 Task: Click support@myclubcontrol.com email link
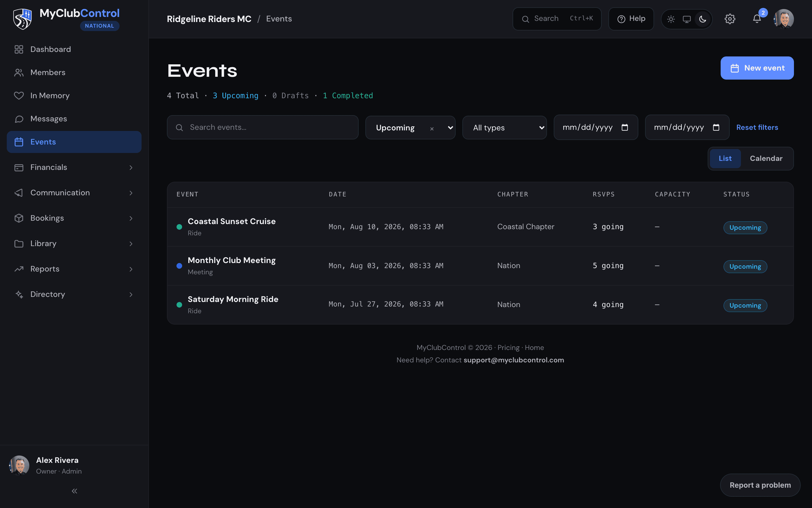[514, 360]
